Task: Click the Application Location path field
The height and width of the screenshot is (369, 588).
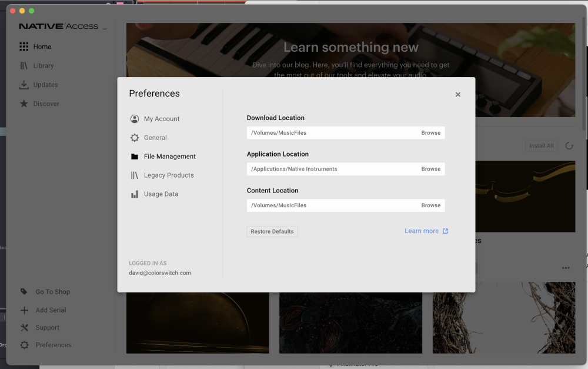Action: click(x=346, y=169)
